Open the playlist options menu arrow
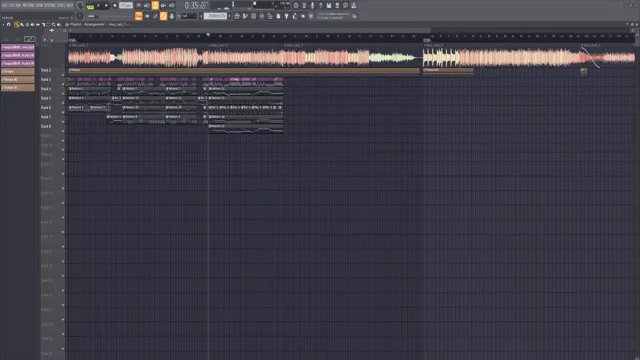 (3, 24)
